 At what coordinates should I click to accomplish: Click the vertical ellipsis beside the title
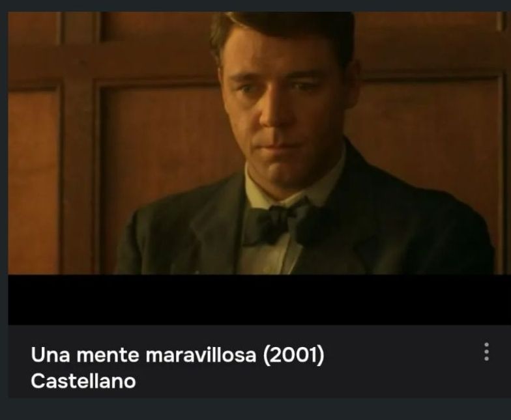click(486, 352)
